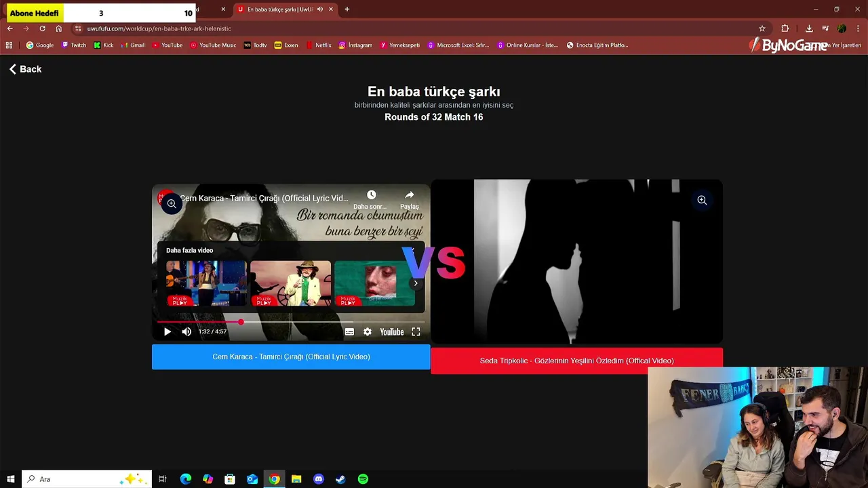Launch Copilot from the taskbar
The image size is (868, 488).
(208, 479)
